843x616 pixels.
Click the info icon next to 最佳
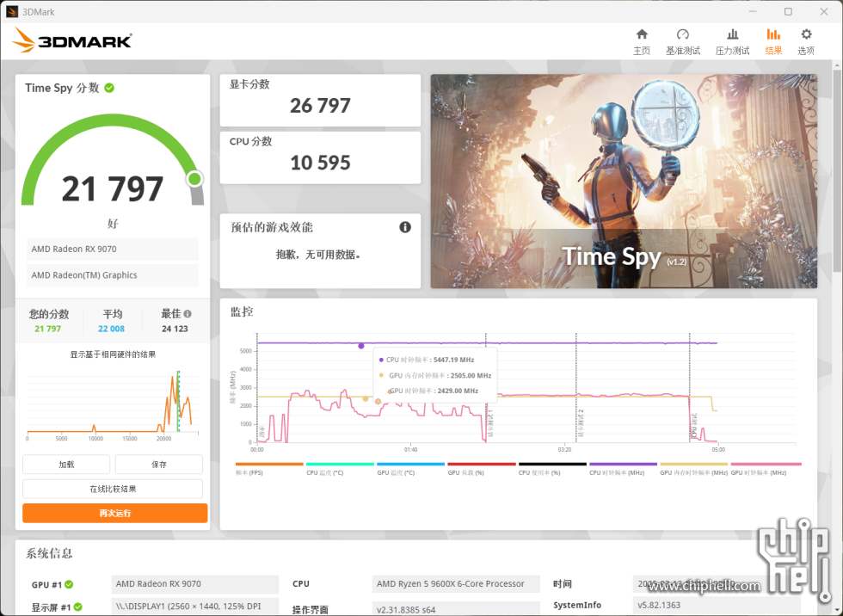(188, 313)
